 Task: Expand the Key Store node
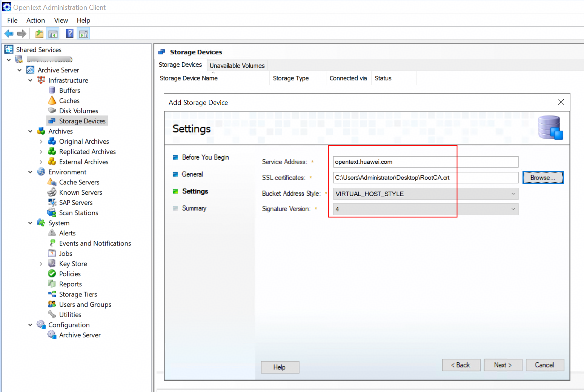[x=41, y=264]
